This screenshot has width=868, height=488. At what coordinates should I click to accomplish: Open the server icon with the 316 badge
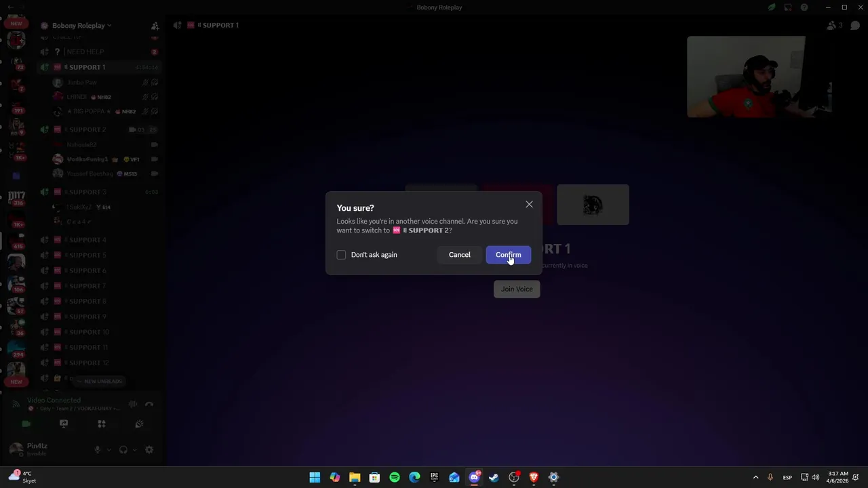pyautogui.click(x=17, y=197)
